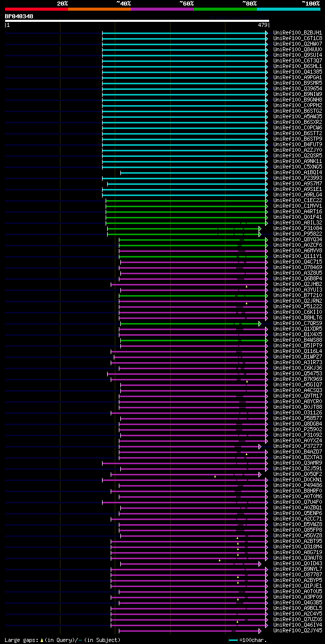325x644 pixels.
Task: Select hit UniRef100_Q116L4
Action: (x=298, y=351)
